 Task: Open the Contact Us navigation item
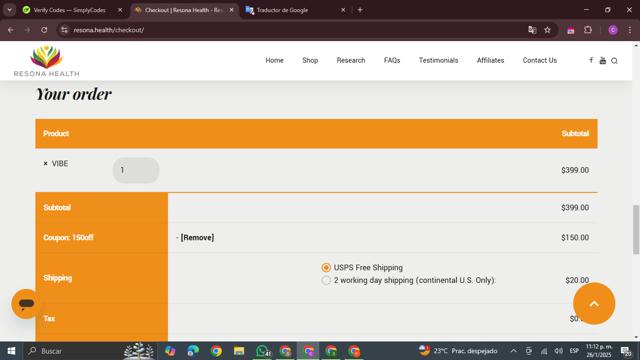[x=540, y=60]
